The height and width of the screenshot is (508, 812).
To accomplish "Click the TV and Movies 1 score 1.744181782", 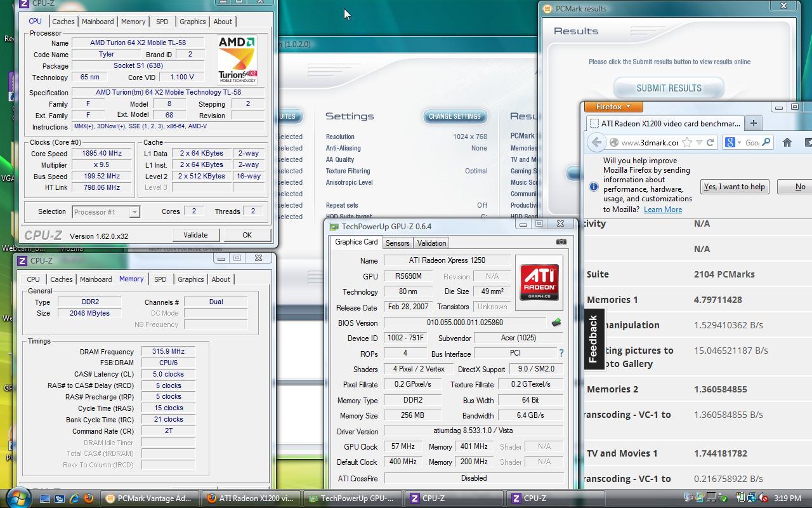I will point(720,453).
